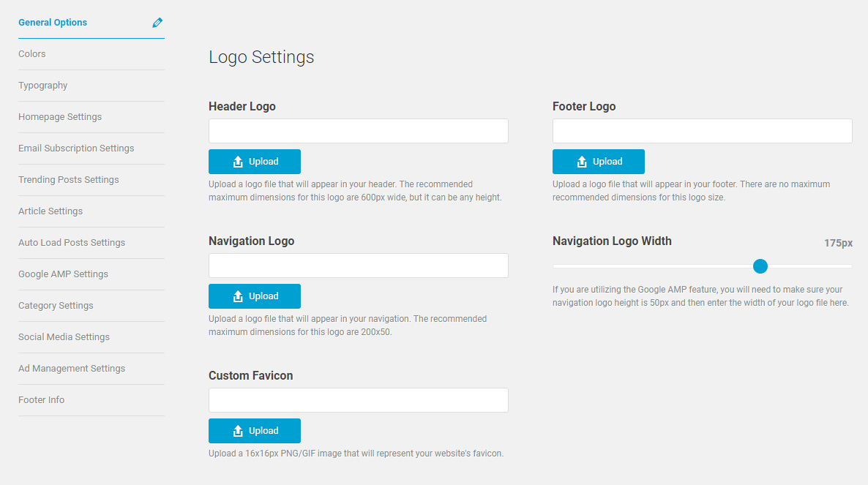Click the Header Logo text field

(x=359, y=131)
